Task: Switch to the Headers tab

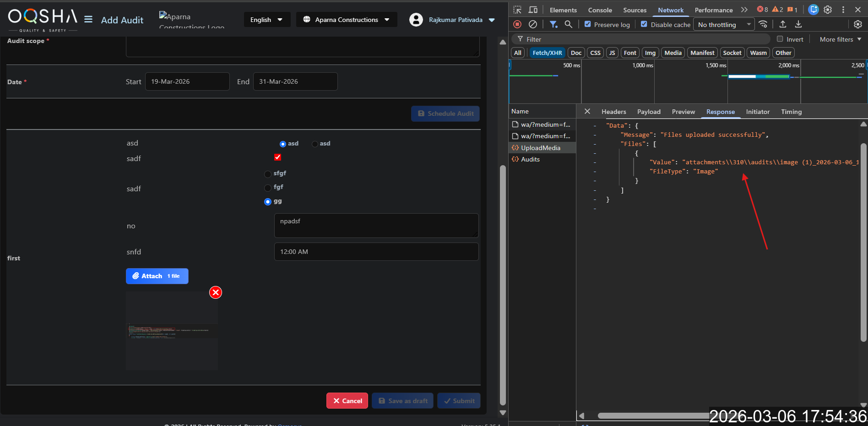Action: 613,112
